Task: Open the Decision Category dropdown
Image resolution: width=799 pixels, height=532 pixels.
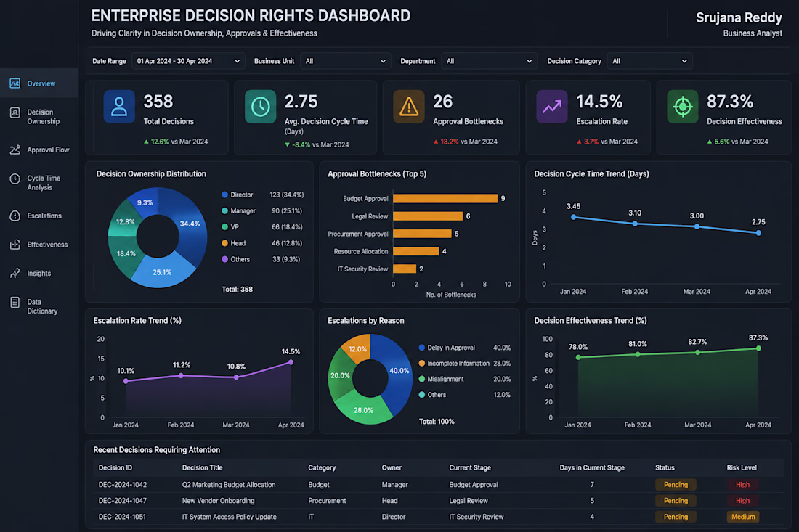Action: tap(649, 61)
